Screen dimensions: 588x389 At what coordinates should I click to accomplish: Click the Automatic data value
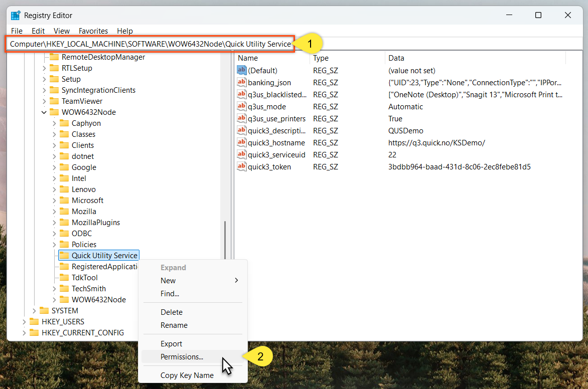405,107
